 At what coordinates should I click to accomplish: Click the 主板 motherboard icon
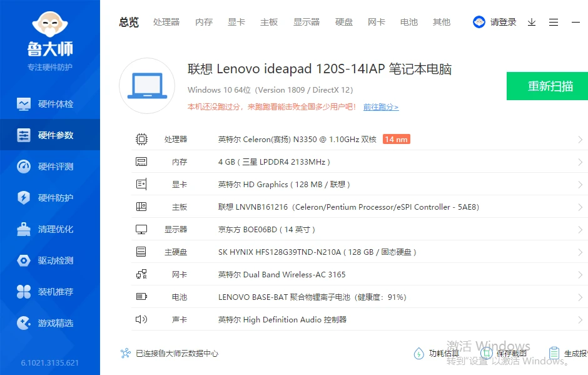click(x=141, y=207)
